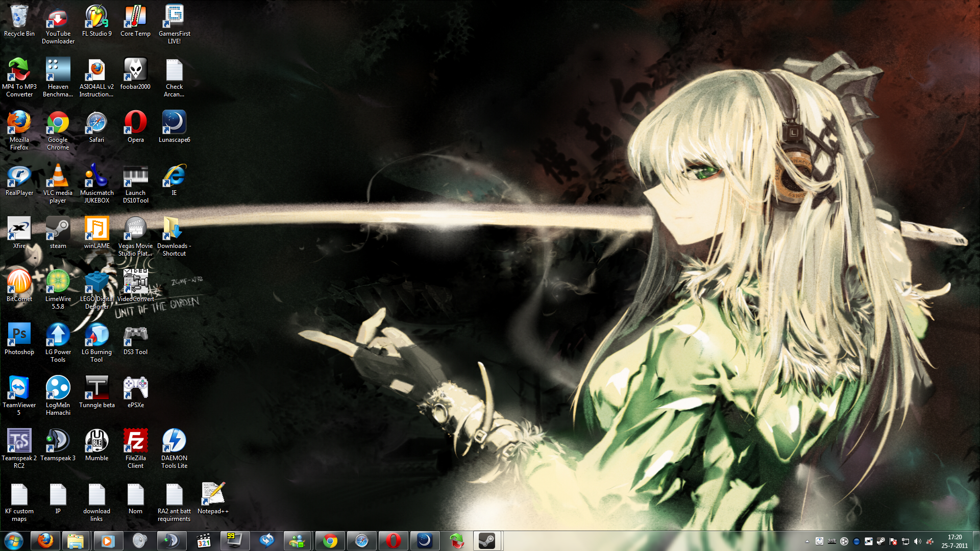The height and width of the screenshot is (551, 980).
Task: Select Vegas Movie Studio Platinum icon
Action: pos(136,237)
